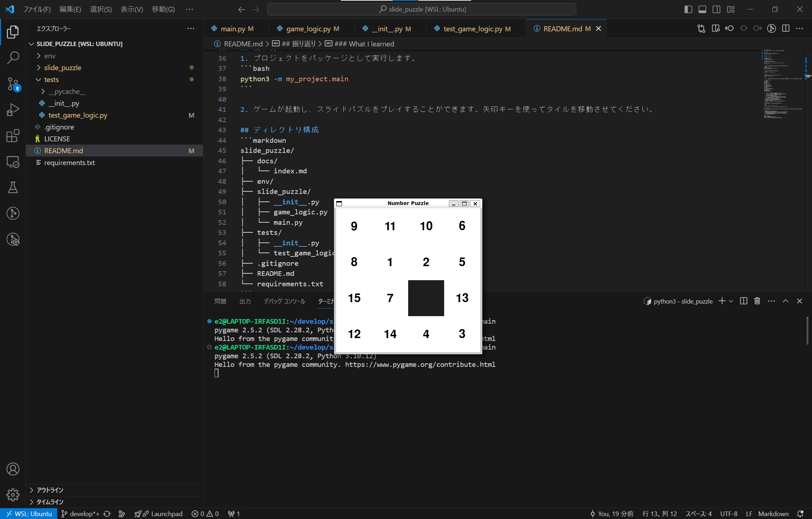Open the 表示(V) menu

(x=132, y=9)
